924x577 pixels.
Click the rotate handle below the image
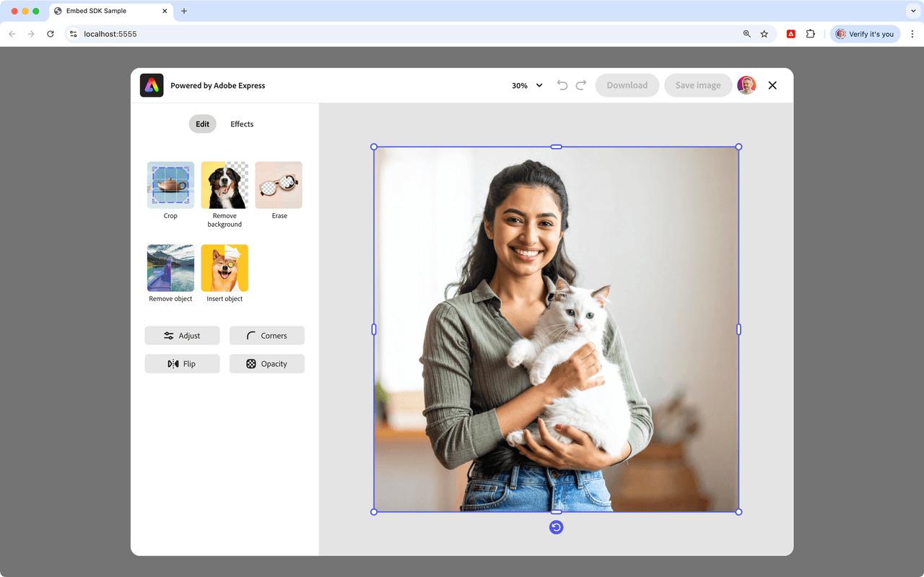(556, 527)
